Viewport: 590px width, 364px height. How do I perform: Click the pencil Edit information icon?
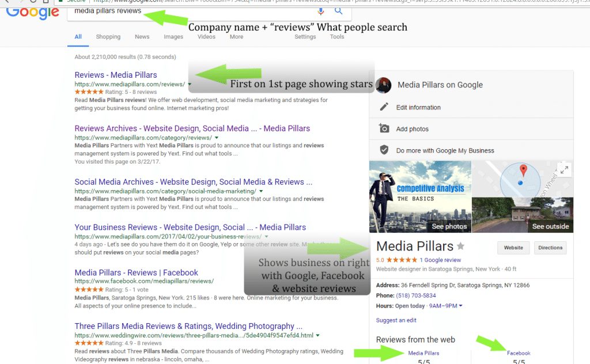pos(384,107)
